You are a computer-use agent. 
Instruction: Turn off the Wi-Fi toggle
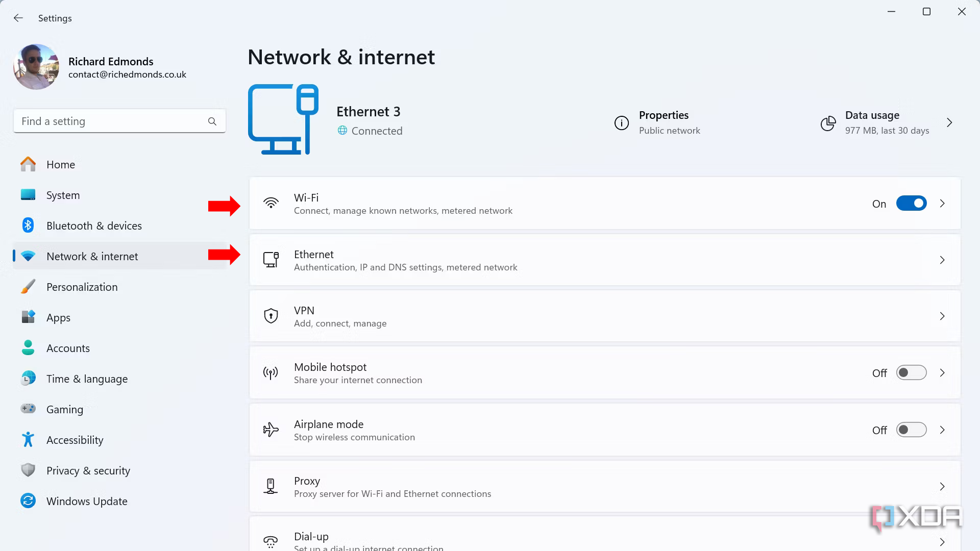[911, 204]
